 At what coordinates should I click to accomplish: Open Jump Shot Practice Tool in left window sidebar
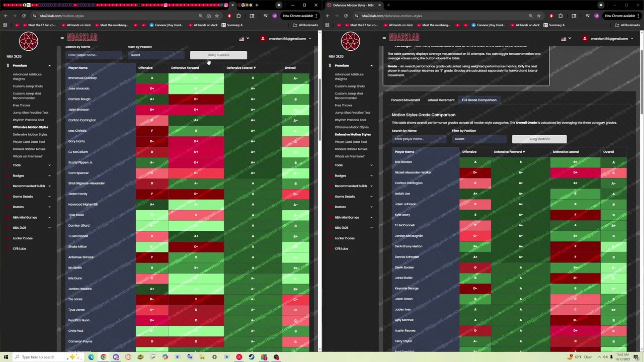coord(31,113)
